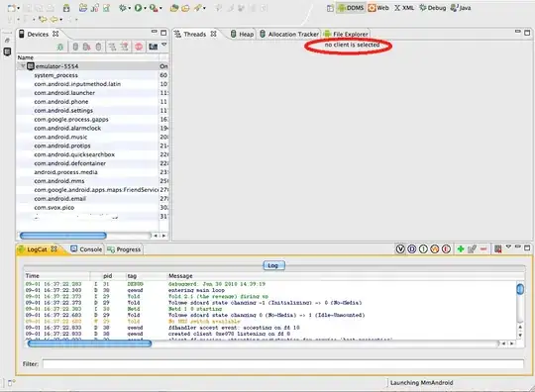Click the Clear Log icon in LogCat toolbar
The height and width of the screenshot is (392, 535).
click(x=497, y=249)
